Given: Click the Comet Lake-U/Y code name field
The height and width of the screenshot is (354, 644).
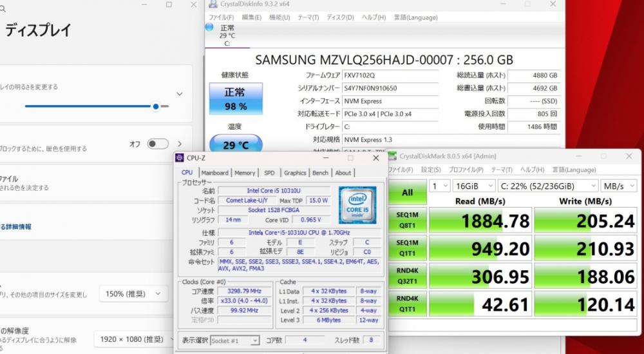Looking at the screenshot, I should 247,201.
